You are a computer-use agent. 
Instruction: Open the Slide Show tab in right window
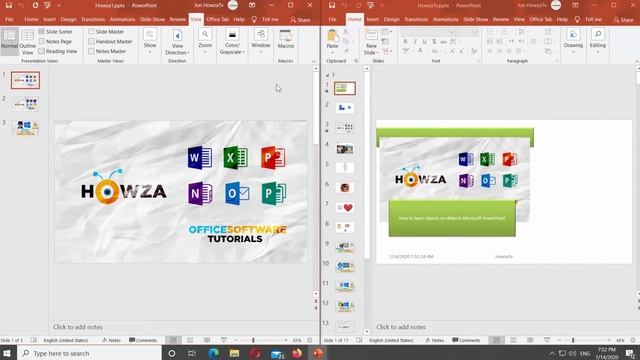[476, 19]
